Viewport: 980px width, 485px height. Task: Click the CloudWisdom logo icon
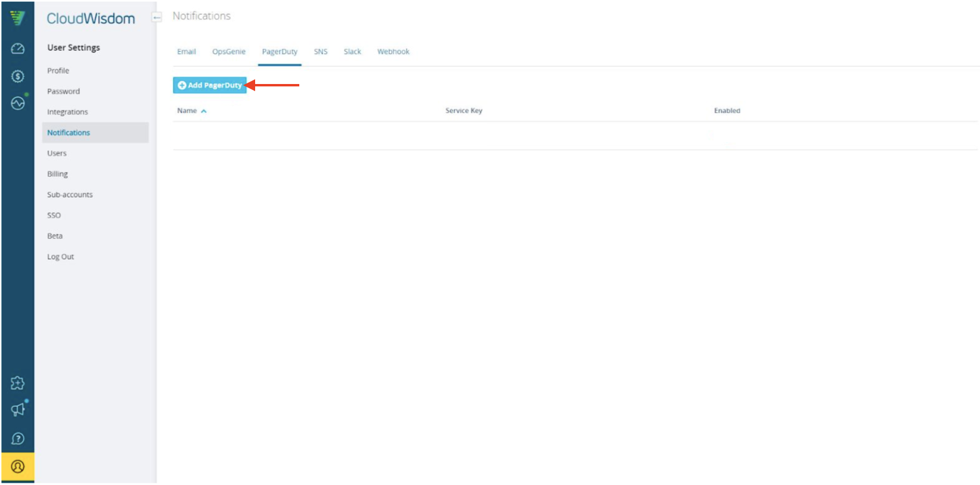coord(17,18)
